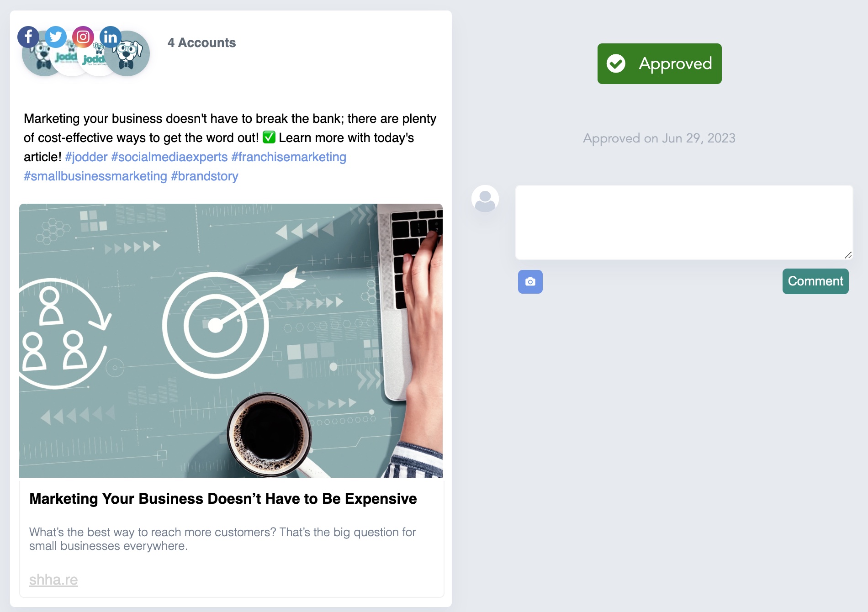
Task: Click the Facebook account icon
Action: tap(28, 37)
